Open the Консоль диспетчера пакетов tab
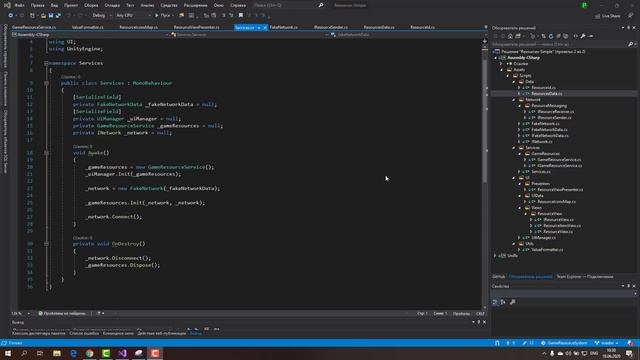The height and width of the screenshot is (360, 640). (x=39, y=333)
